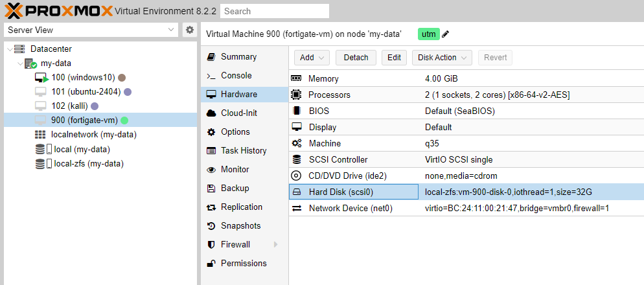Open the Server View settings gear
The width and height of the screenshot is (644, 285).
[189, 30]
